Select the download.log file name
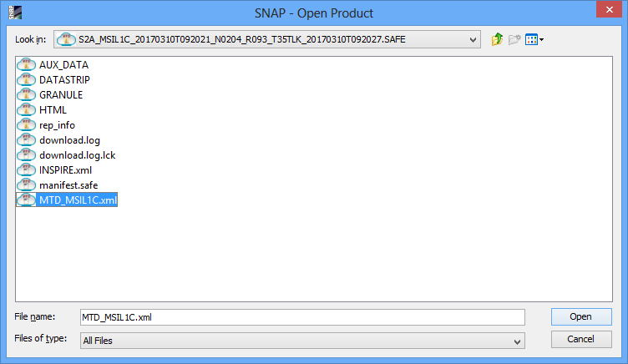Screen dimensions: 628x364 (x=69, y=140)
